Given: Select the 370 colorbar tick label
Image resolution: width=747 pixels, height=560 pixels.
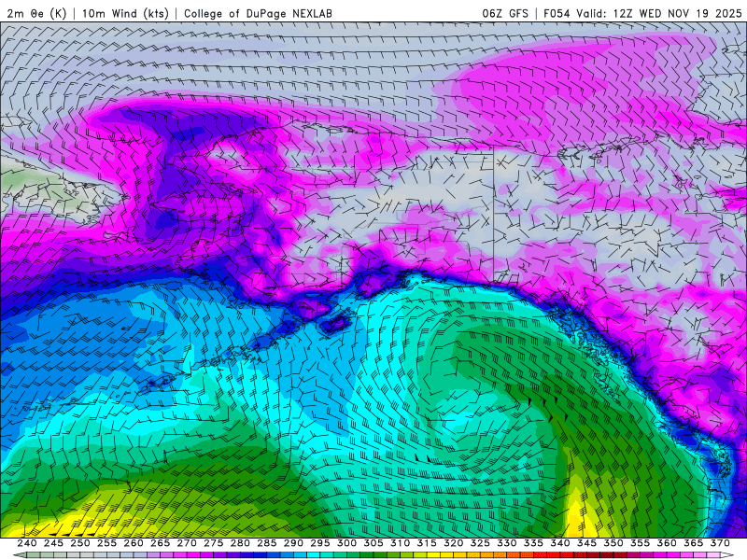Looking at the screenshot, I should pyautogui.click(x=720, y=543).
